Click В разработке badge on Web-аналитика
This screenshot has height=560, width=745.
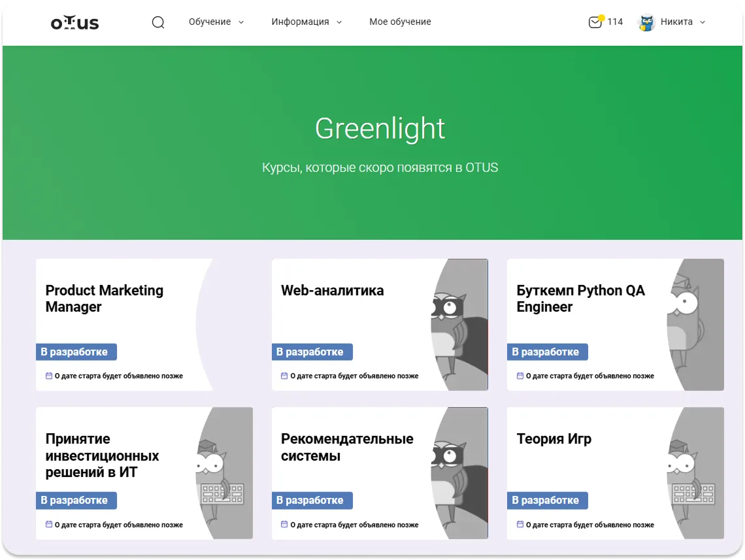(312, 352)
